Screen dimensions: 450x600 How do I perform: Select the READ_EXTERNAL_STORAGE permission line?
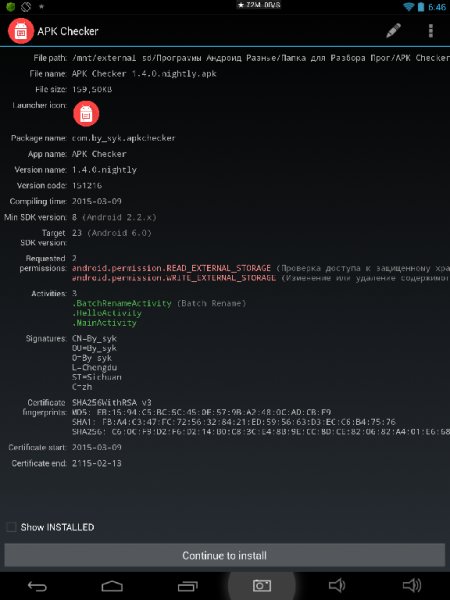261,268
